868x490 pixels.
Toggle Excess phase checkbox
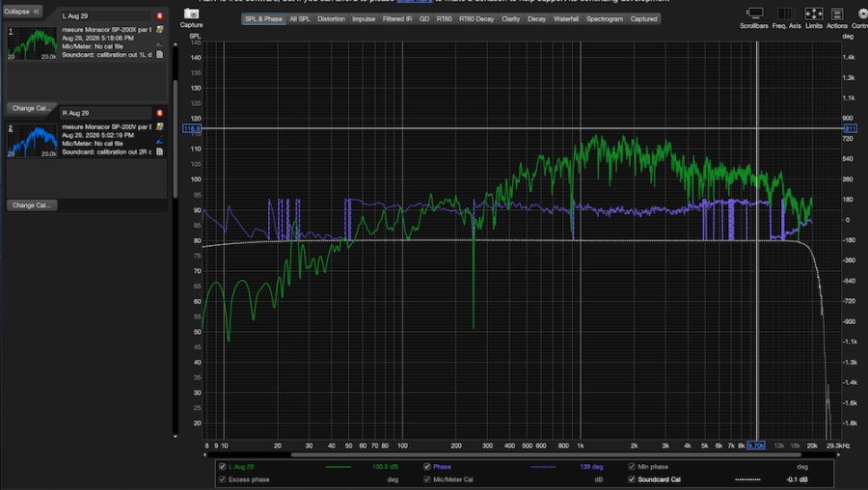(222, 479)
